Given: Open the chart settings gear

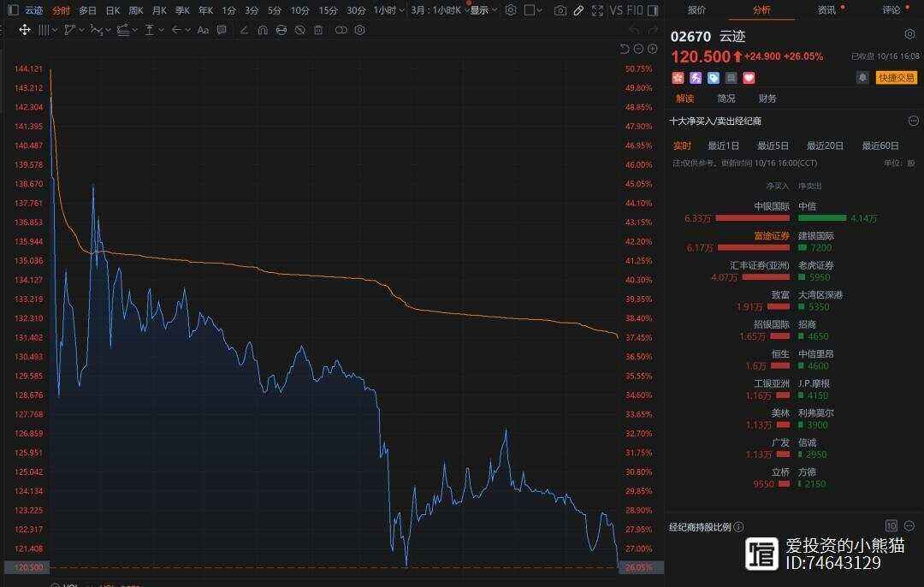Looking at the screenshot, I should click(x=512, y=9).
